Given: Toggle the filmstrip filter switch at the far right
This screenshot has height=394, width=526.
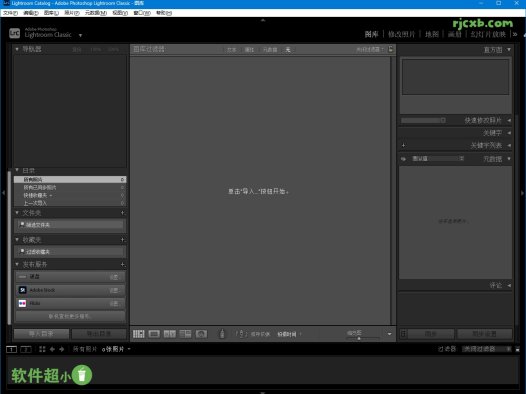Looking at the screenshot, I should [x=517, y=349].
